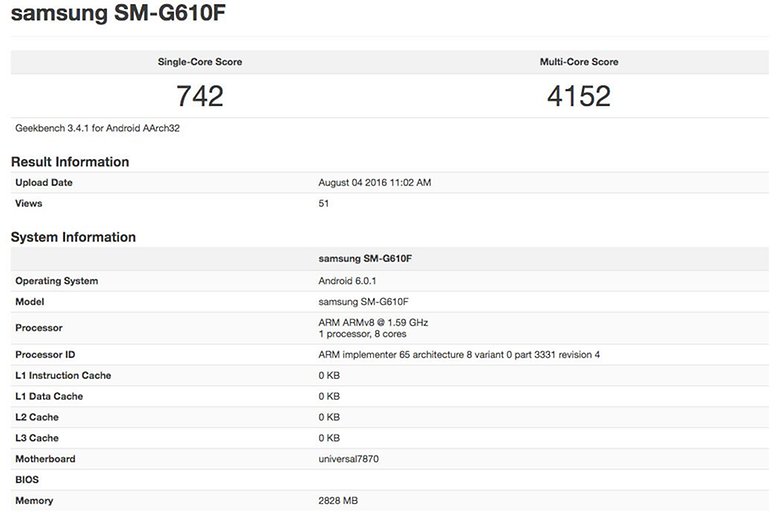Click the Model value samsung SM-G610F
The width and height of the screenshot is (782, 517).
pos(363,302)
